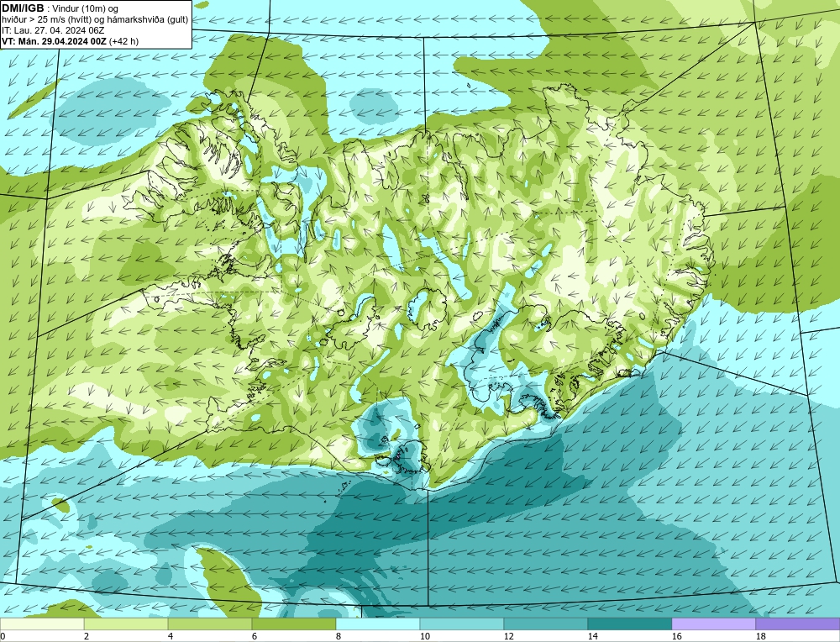Click the 2–4 m/s light green legend swatch

[x=126, y=624]
